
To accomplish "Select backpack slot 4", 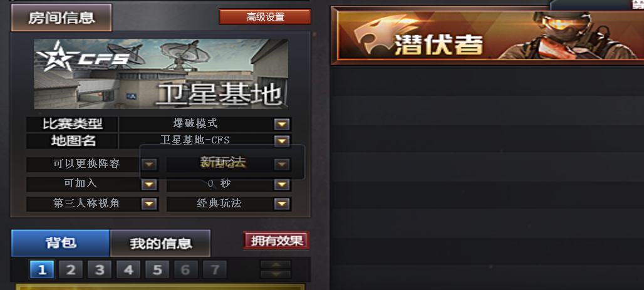I will (x=128, y=270).
